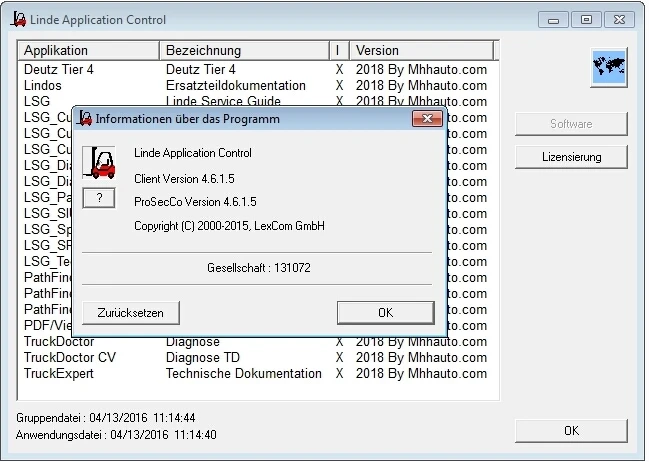Click version cell of Deutz Tier 4 row
The height and width of the screenshot is (462, 649).
coord(421,69)
